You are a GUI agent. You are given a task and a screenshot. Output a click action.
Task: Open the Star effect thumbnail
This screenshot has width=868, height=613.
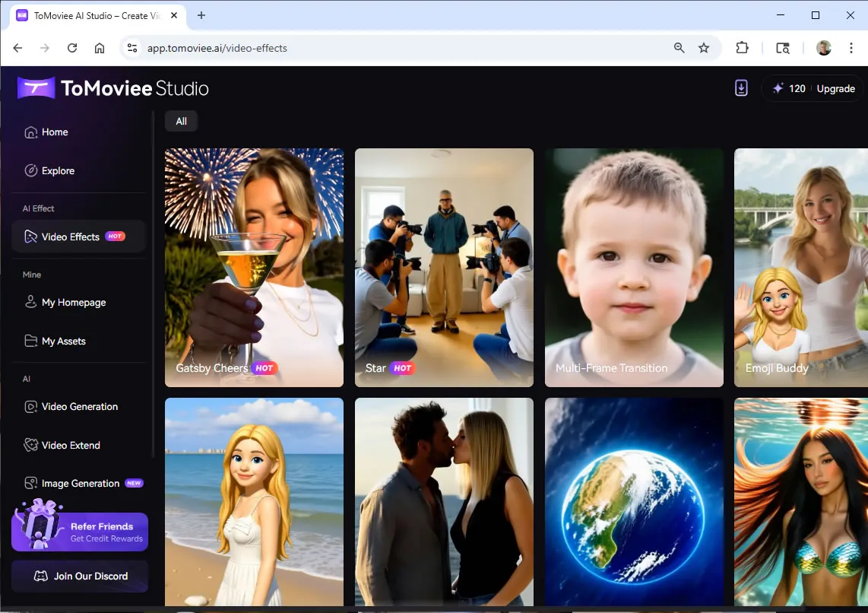tap(444, 268)
